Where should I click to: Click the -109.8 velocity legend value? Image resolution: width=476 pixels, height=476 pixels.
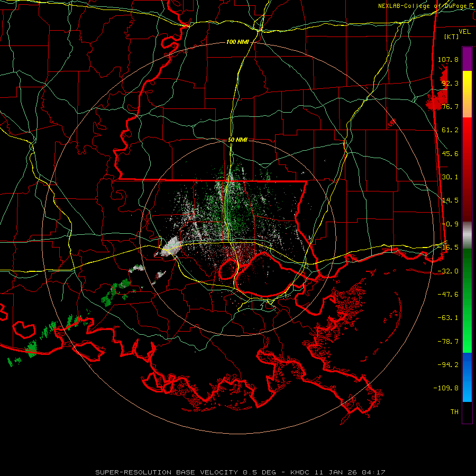(x=446, y=388)
